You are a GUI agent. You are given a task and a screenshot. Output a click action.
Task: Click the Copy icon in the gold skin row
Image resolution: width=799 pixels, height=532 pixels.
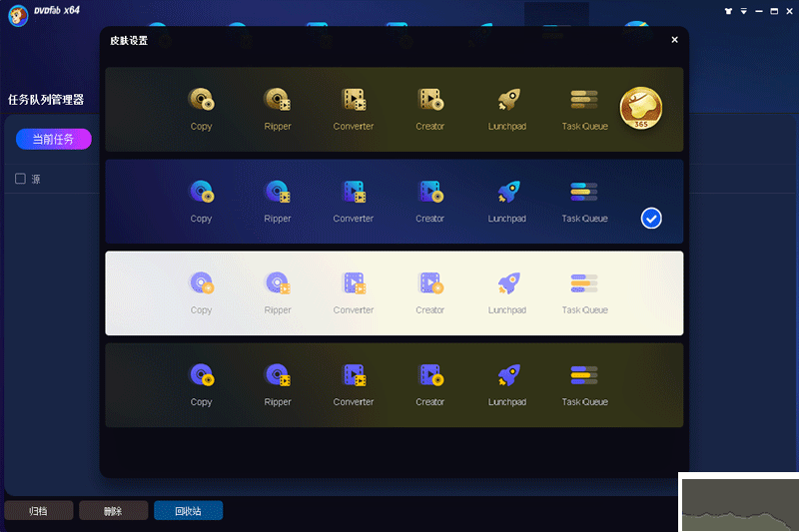click(x=202, y=99)
